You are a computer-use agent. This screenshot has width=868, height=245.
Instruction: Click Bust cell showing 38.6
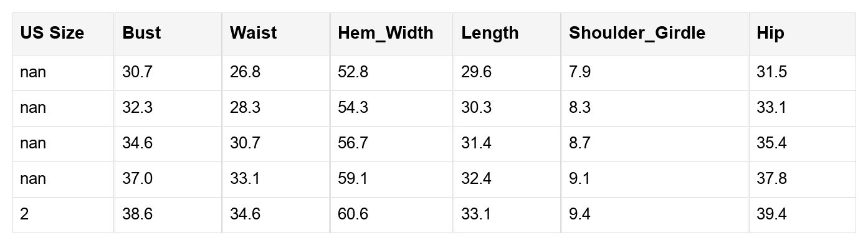pos(168,215)
